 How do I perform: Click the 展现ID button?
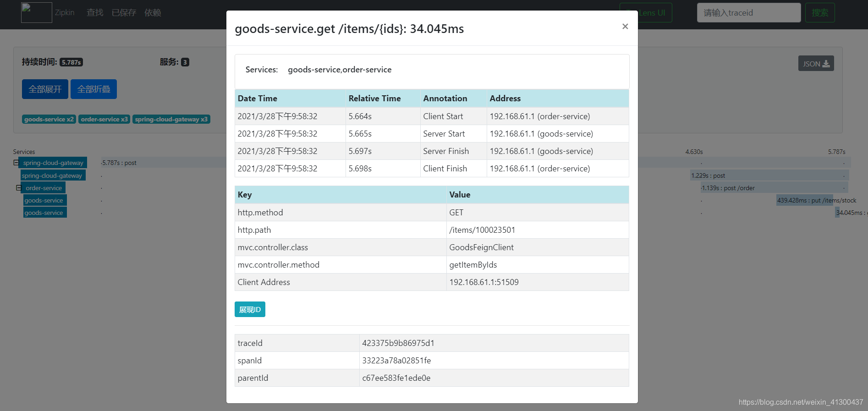250,309
